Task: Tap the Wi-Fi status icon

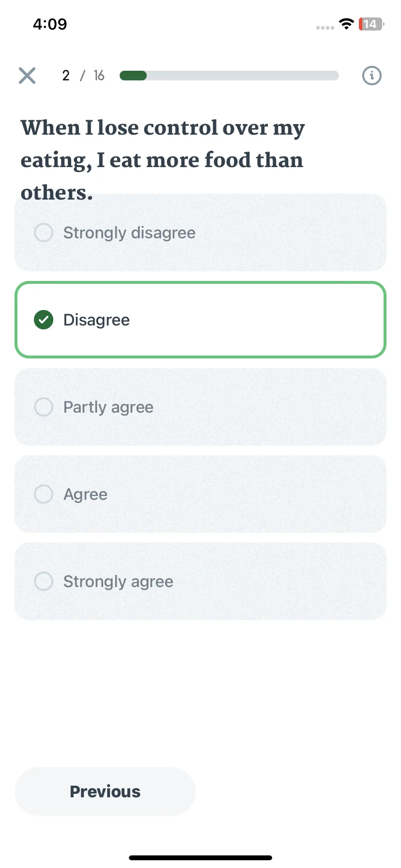Action: click(x=347, y=24)
